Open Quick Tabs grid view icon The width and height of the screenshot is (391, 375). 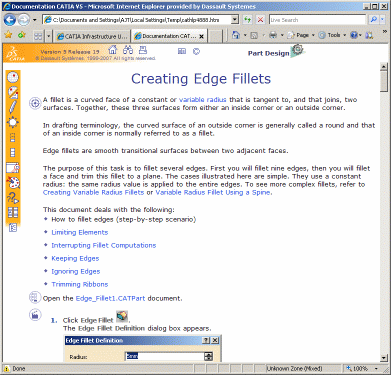[x=38, y=36]
